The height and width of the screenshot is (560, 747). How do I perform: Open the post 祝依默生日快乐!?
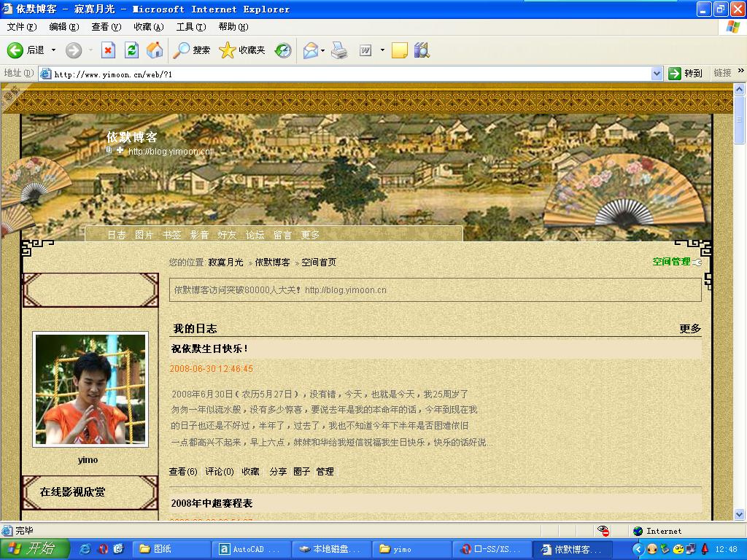pos(209,349)
